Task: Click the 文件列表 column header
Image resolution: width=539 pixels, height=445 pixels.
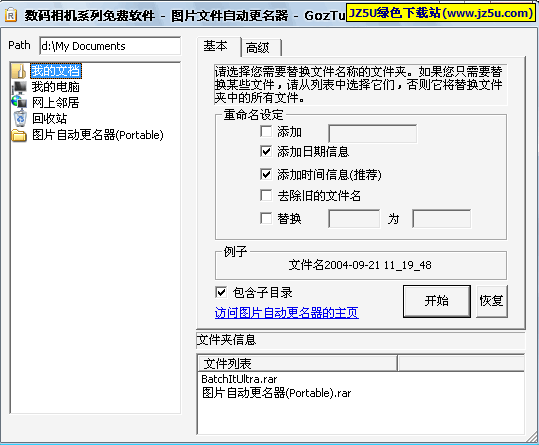Action: [x=298, y=363]
